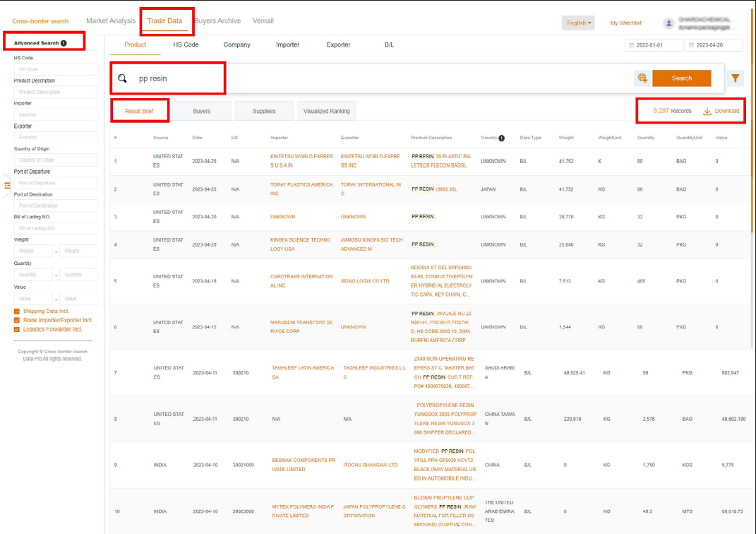
Task: Click the Port of Departure input field
Action: 56,183
